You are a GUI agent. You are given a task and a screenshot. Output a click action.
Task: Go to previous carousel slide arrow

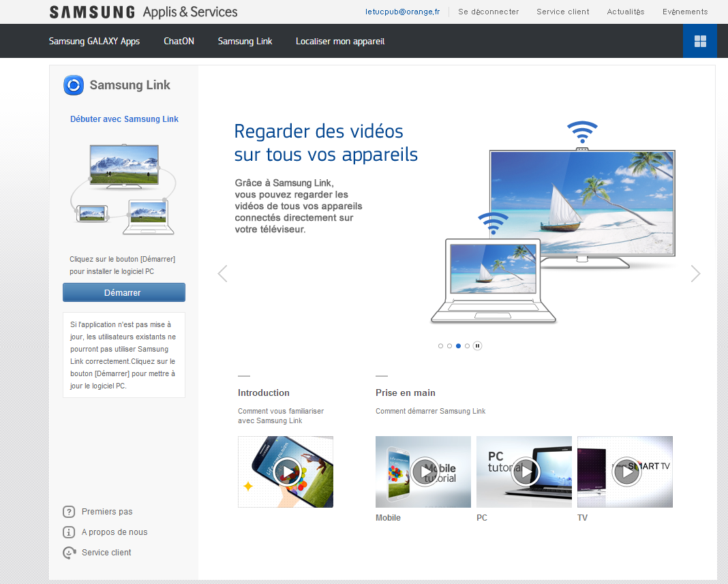222,273
